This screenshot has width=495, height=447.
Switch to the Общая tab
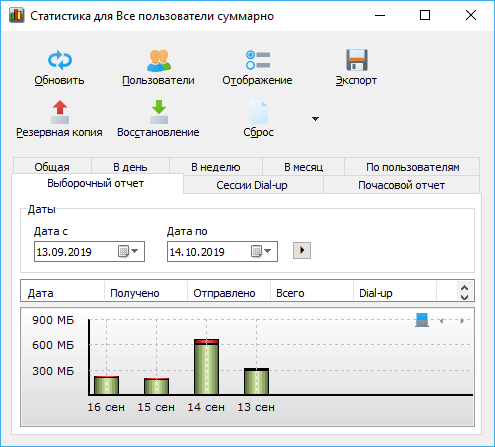pos(52,167)
